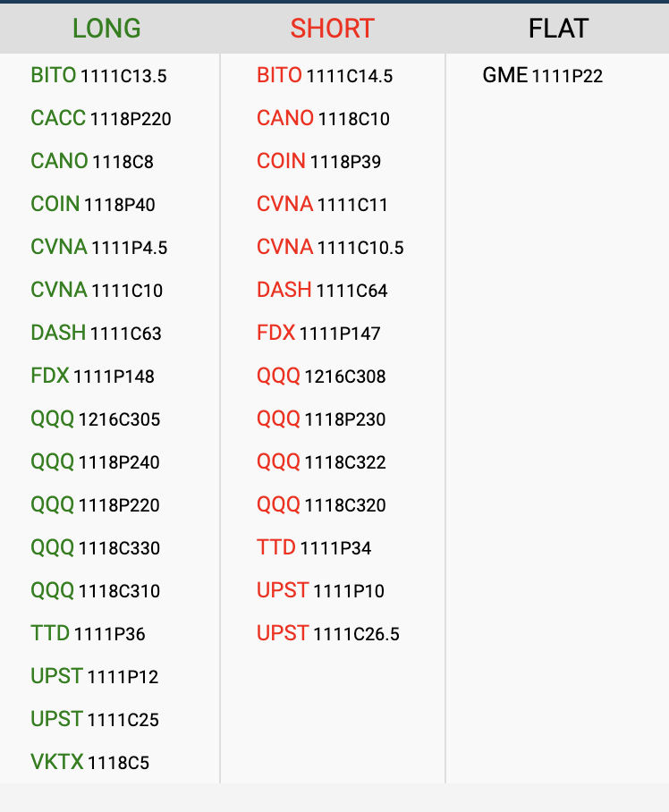Select long VKTX 1118C5 position

pyautogui.click(x=89, y=763)
